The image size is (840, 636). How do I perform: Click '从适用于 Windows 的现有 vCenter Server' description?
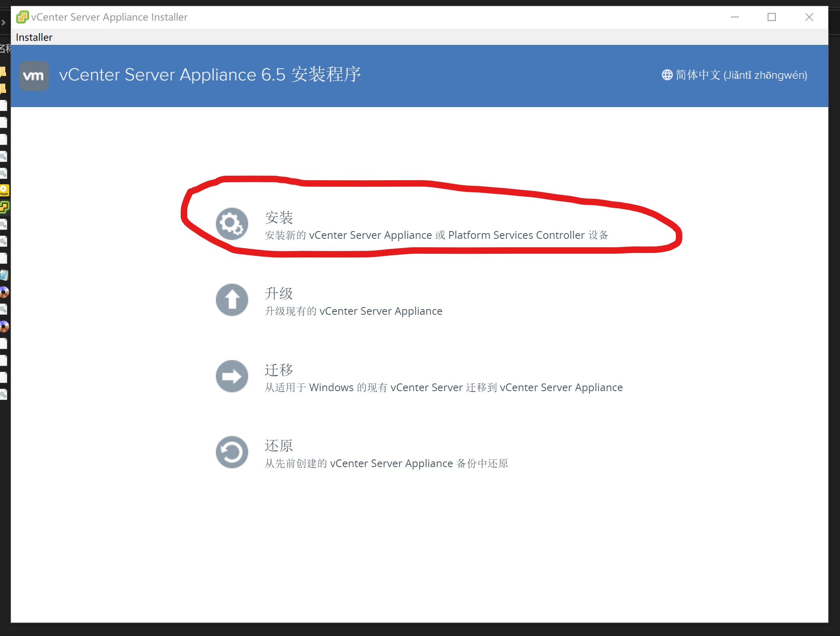point(444,387)
